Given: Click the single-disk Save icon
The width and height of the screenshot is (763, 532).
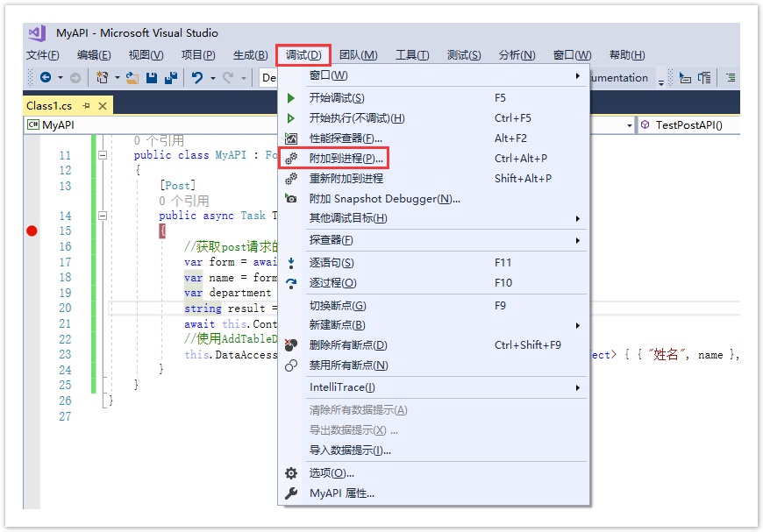Looking at the screenshot, I should 152,78.
